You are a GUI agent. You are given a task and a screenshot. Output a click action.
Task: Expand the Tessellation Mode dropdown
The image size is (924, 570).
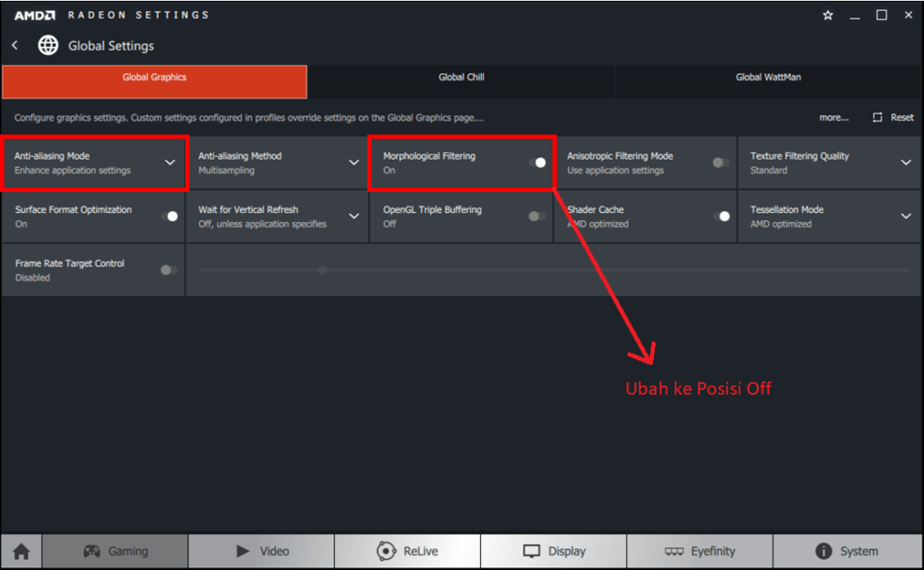[x=906, y=216]
